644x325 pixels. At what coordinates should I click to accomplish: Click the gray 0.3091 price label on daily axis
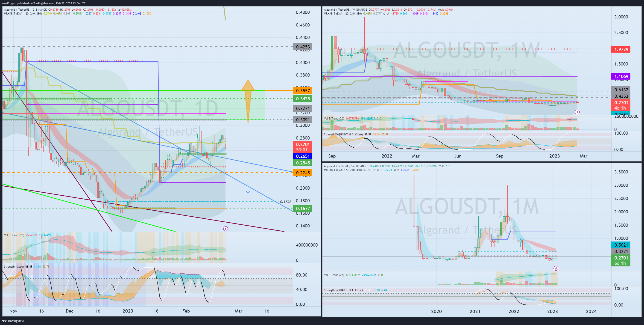coord(303,120)
